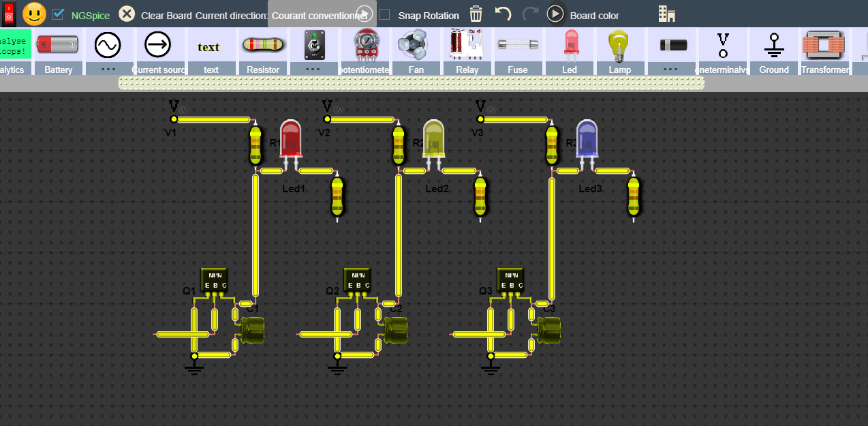868x426 pixels.
Task: Select the potentiometer component
Action: click(x=365, y=45)
